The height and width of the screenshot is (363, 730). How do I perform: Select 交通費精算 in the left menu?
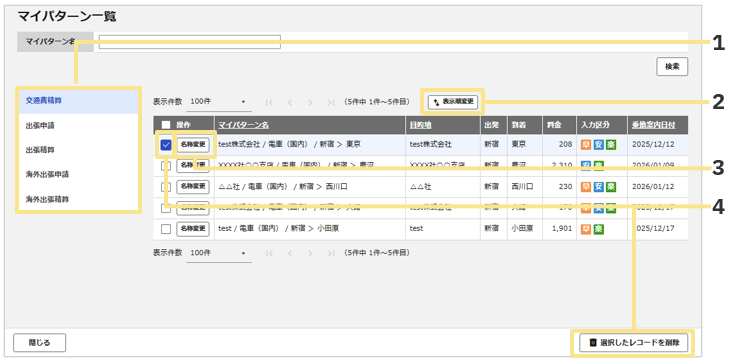pos(78,101)
